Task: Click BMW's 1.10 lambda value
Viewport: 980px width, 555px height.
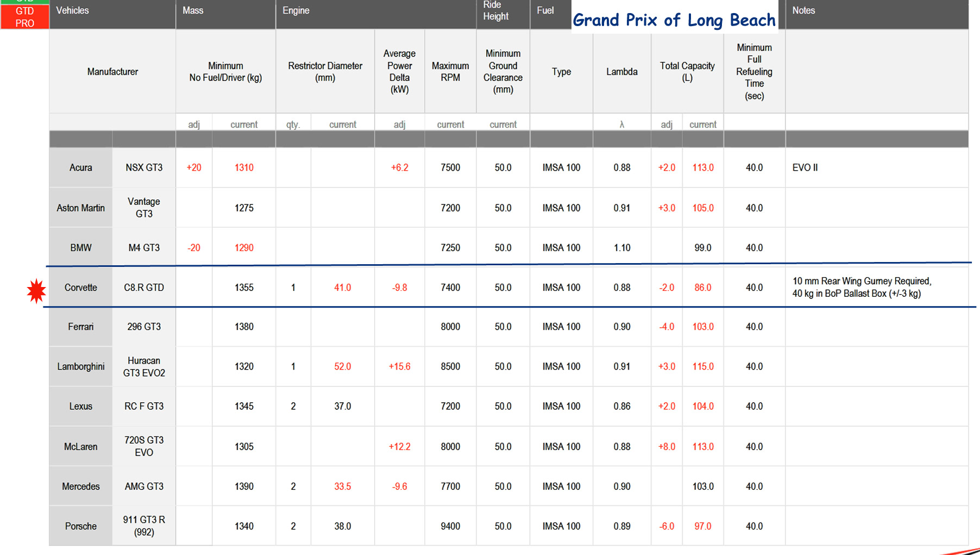Action: (622, 248)
